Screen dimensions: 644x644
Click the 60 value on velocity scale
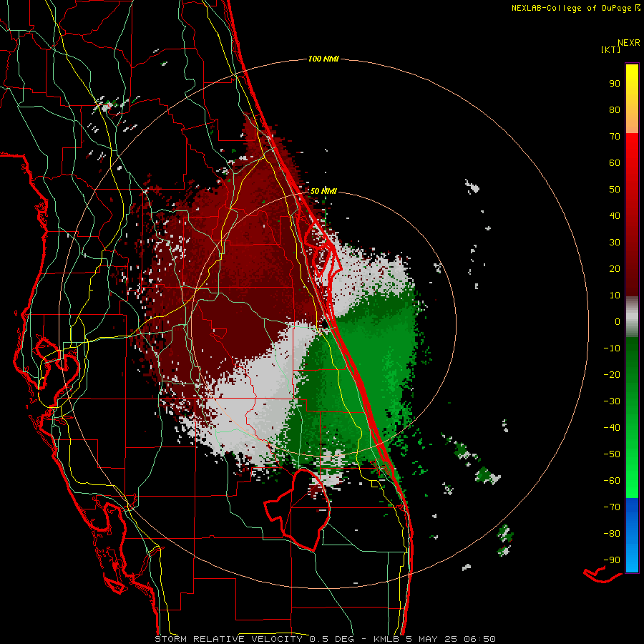[615, 163]
